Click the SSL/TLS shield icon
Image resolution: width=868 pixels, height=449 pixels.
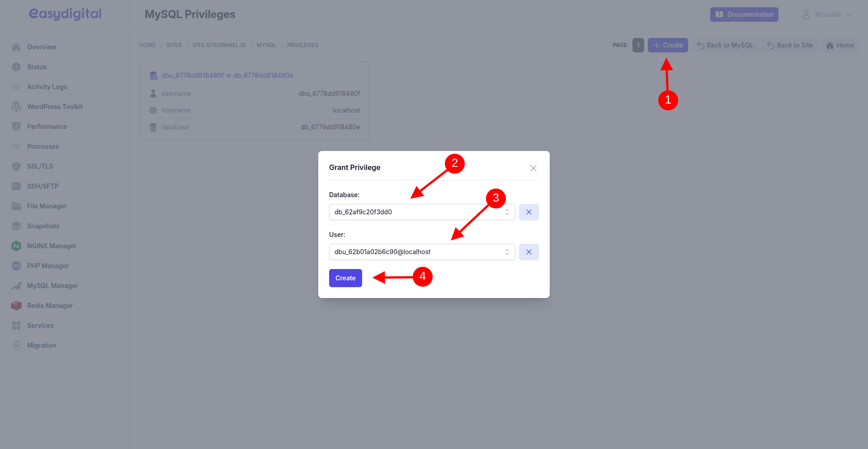(x=16, y=166)
